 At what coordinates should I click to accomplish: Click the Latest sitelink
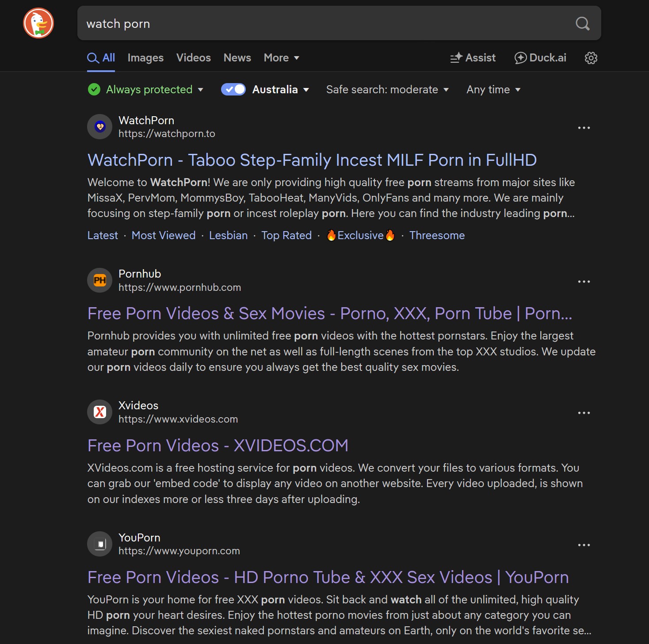(x=103, y=235)
